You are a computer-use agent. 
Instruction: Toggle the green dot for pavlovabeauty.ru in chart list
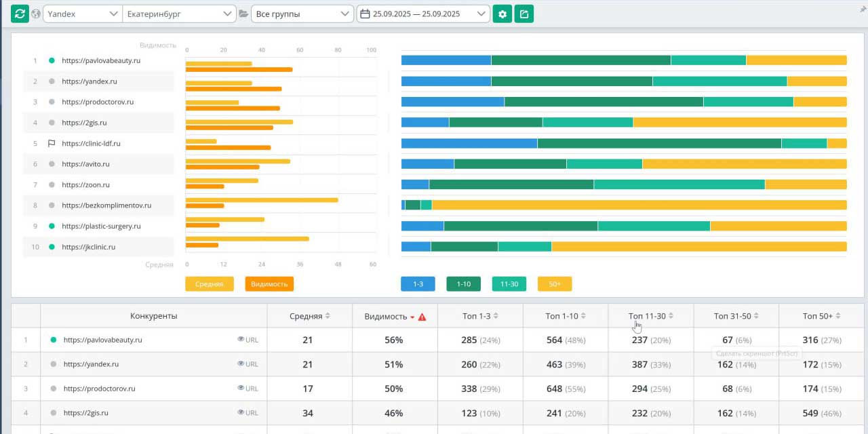pyautogui.click(x=52, y=60)
